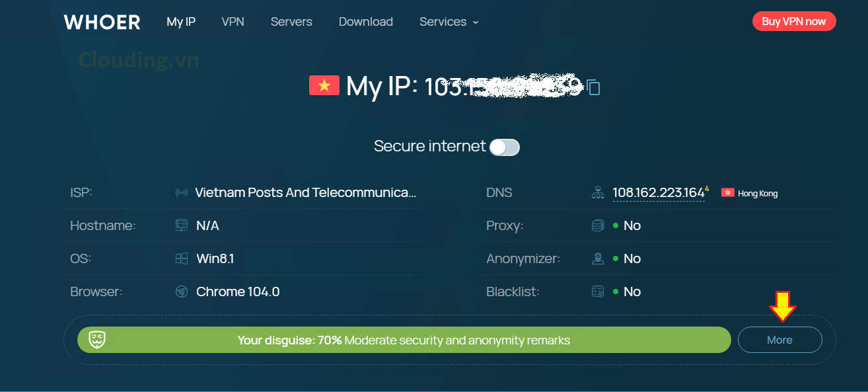Click the Buy VPN now button

click(794, 21)
